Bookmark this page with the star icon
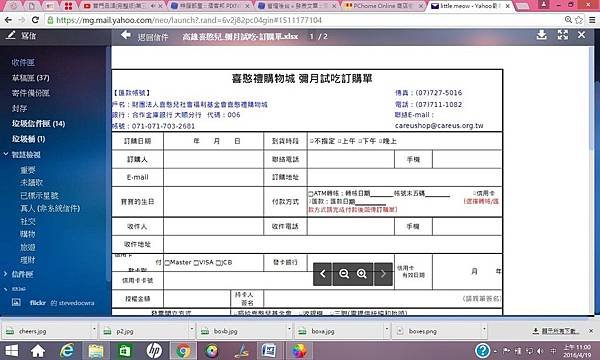Screen dimensions: 600x360 pos(579,20)
